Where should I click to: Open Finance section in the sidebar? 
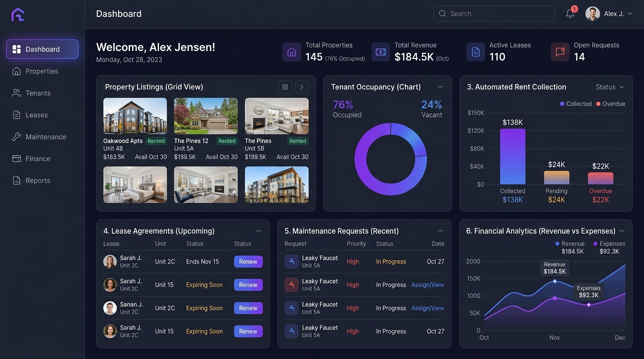tap(42, 159)
